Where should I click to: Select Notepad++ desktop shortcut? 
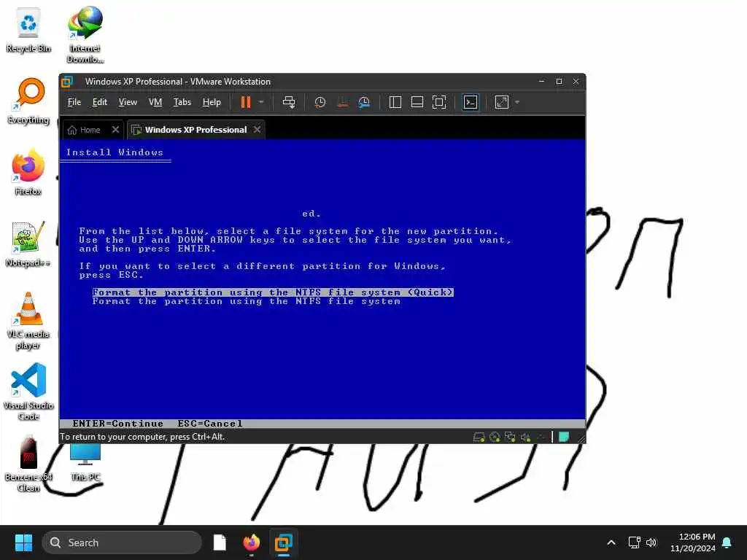coord(28,244)
